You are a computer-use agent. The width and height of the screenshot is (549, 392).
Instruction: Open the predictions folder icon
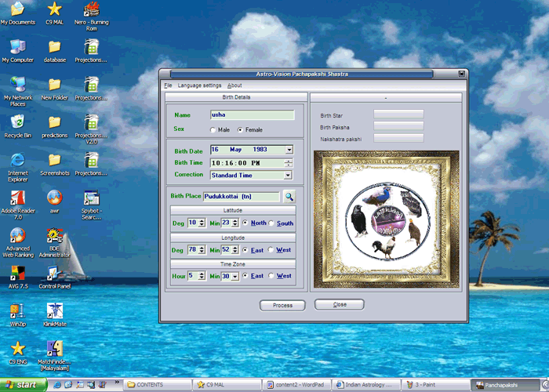pyautogui.click(x=55, y=127)
